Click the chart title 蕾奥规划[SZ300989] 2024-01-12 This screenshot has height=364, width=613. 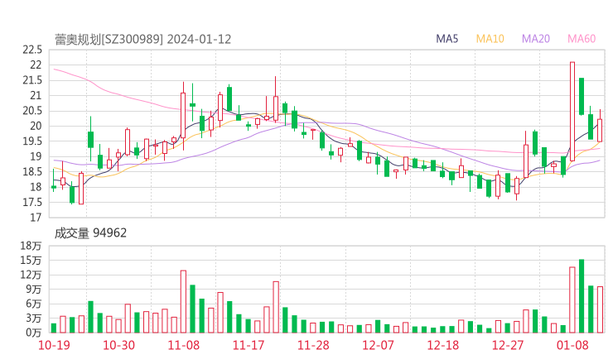(x=142, y=40)
